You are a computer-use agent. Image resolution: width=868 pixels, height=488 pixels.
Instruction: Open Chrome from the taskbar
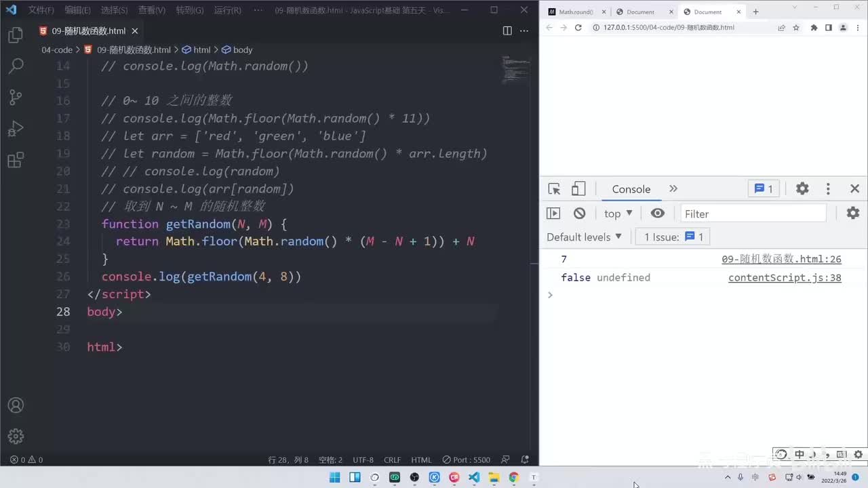513,477
